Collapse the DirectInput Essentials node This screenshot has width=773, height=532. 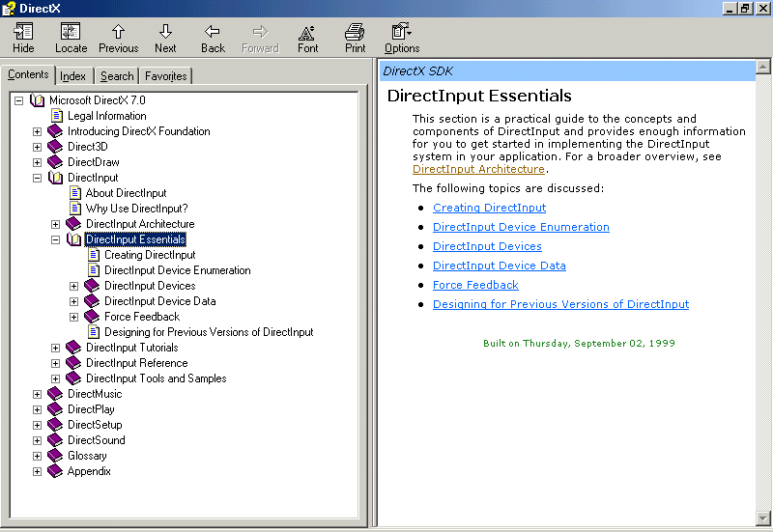pos(56,239)
